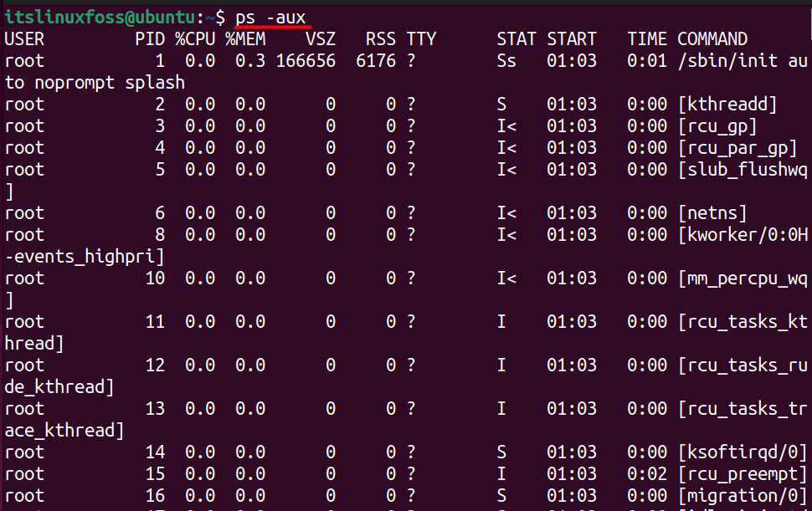Click the "[ksoftirqd/0]" process name
Image resolution: width=812 pixels, height=511 pixels.
[743, 452]
